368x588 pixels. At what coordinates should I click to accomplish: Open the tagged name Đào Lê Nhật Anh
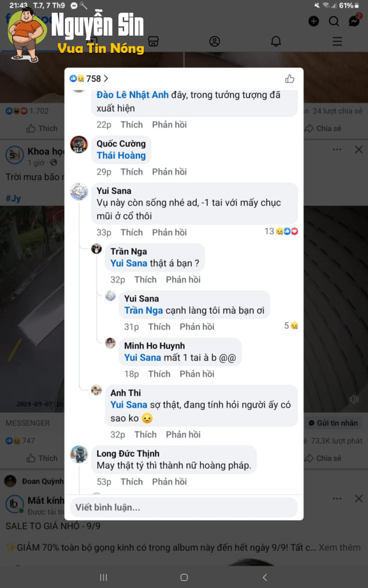tap(133, 95)
